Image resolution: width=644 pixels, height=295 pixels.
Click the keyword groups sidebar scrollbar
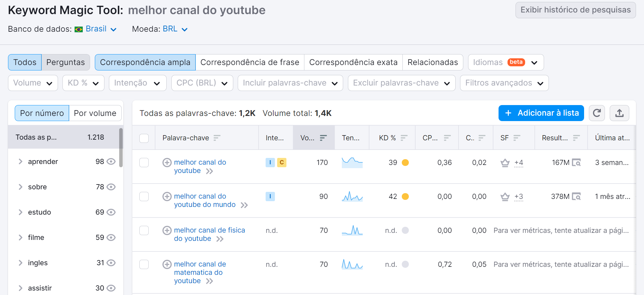tap(121, 147)
